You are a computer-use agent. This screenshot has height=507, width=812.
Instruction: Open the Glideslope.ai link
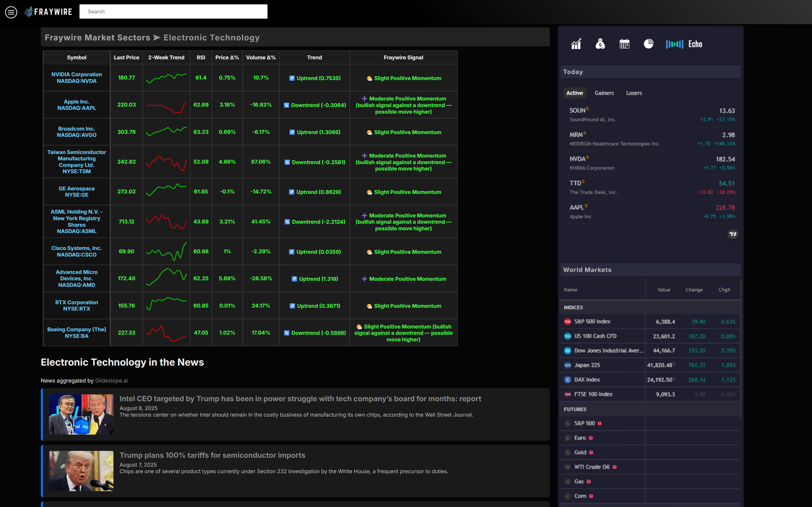[111, 381]
